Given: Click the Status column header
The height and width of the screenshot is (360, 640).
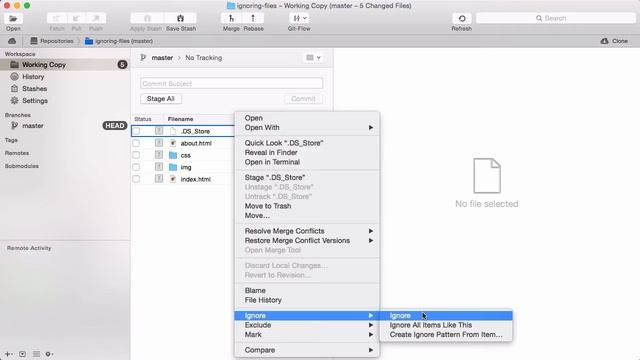Looking at the screenshot, I should tap(143, 119).
